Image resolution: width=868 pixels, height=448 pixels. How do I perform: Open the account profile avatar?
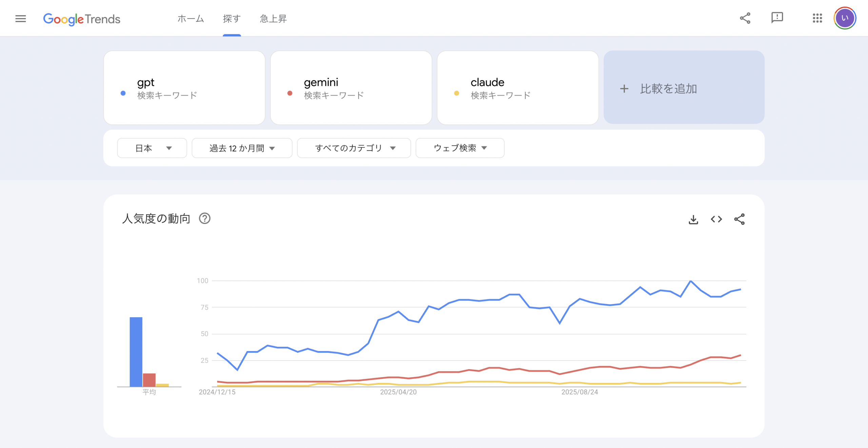pos(845,18)
